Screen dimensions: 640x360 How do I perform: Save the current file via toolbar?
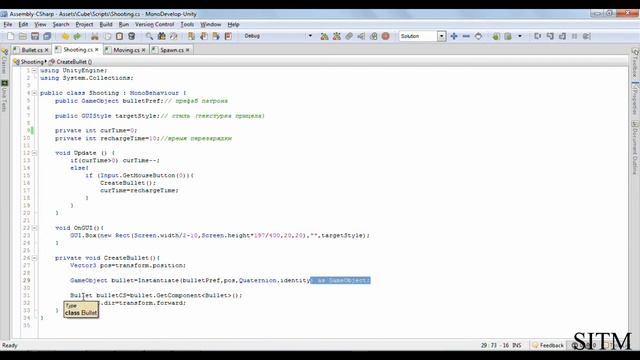(x=35, y=36)
